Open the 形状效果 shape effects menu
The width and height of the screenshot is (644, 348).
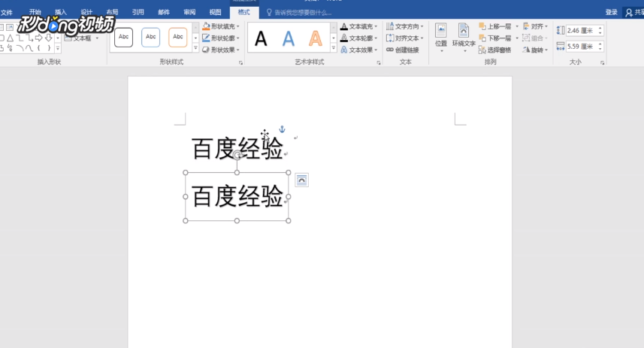(221, 50)
